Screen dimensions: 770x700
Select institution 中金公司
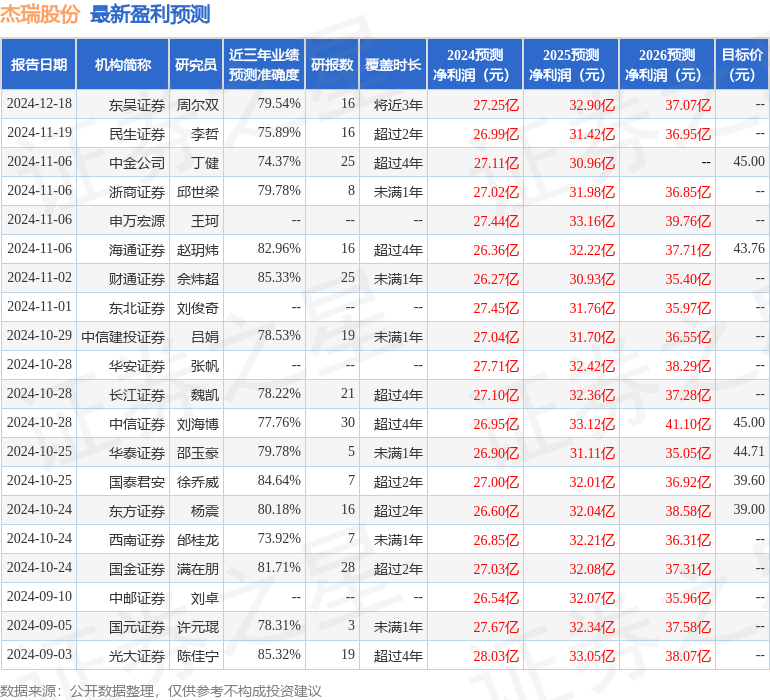click(x=137, y=163)
